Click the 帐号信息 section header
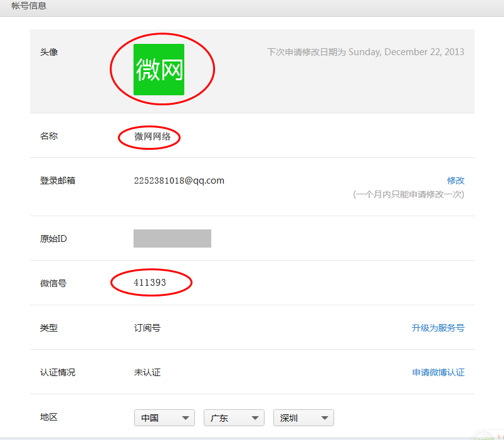 [x=29, y=6]
